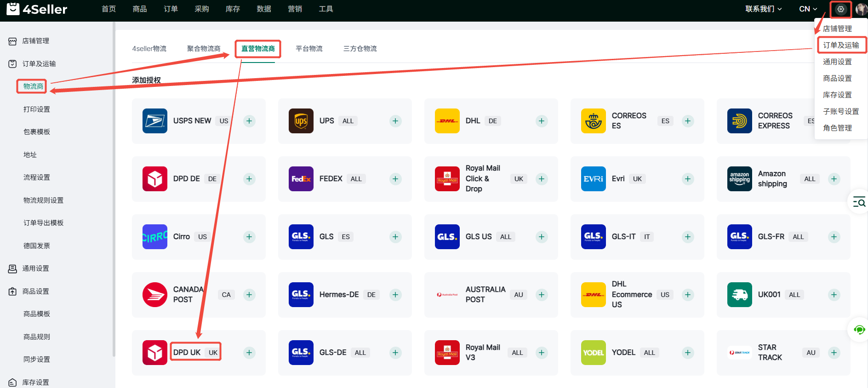Image resolution: width=868 pixels, height=388 pixels.
Task: Expand the 店铺管理 sidebar section
Action: 36,41
